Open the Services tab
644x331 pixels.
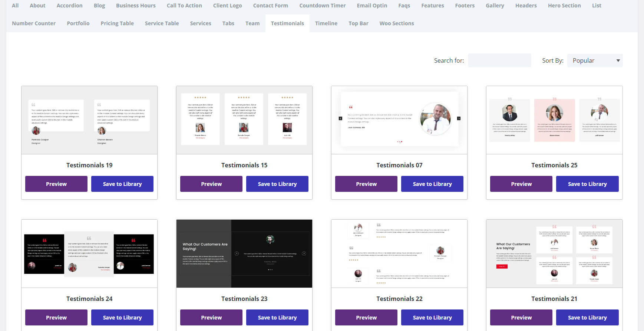(x=201, y=23)
